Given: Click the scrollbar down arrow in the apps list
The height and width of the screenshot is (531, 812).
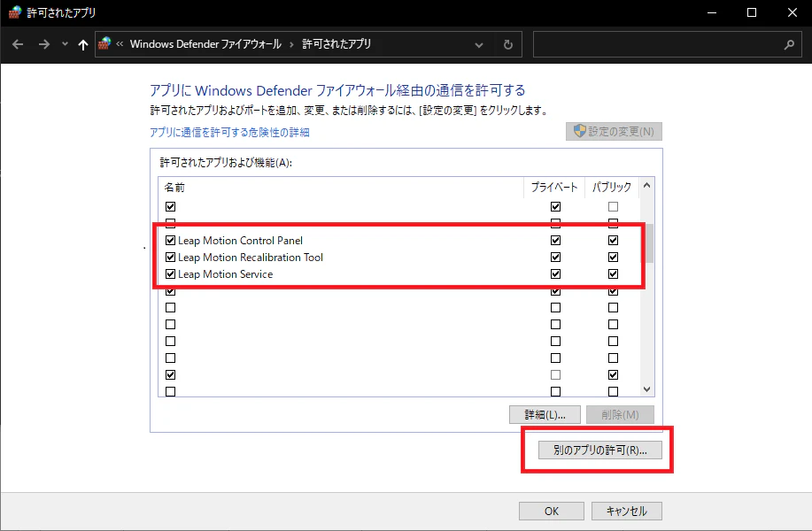Looking at the screenshot, I should click(646, 389).
